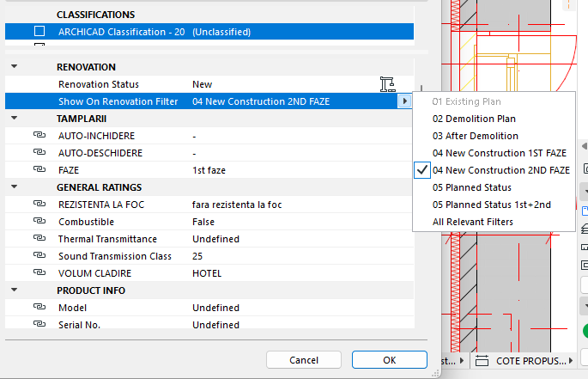Open the COTE PROPUS status bar selector

524,361
